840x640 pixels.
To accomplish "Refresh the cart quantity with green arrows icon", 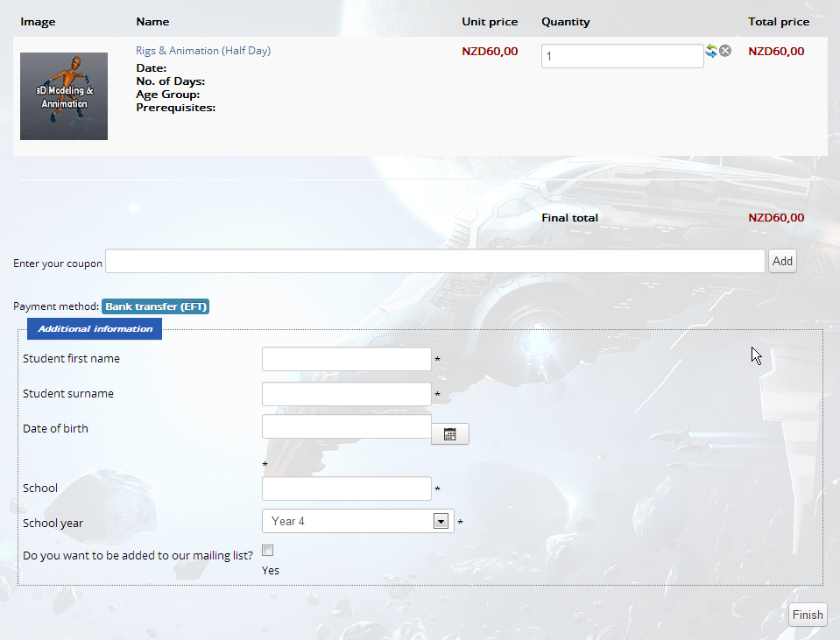I will [711, 51].
